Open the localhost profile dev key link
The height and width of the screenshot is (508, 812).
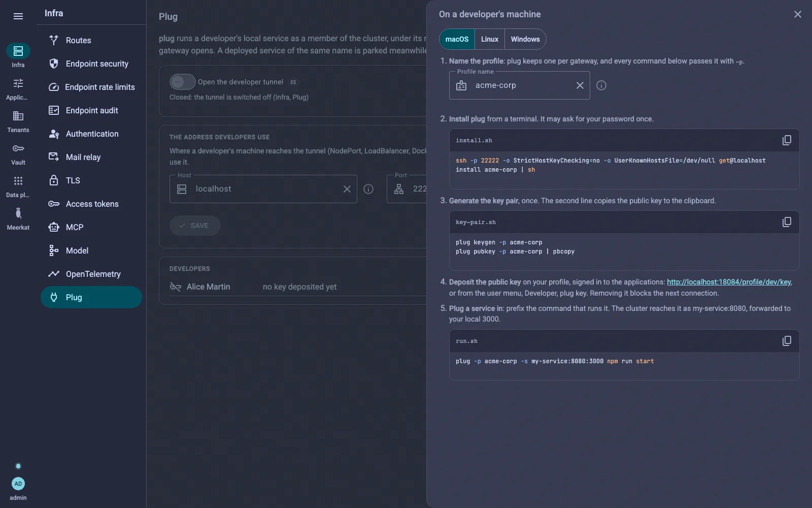(x=729, y=282)
